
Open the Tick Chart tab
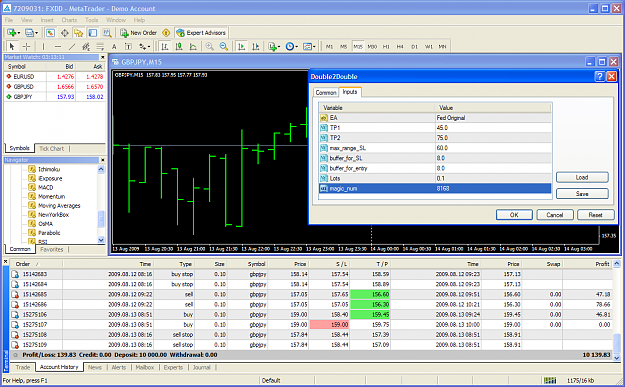point(51,148)
